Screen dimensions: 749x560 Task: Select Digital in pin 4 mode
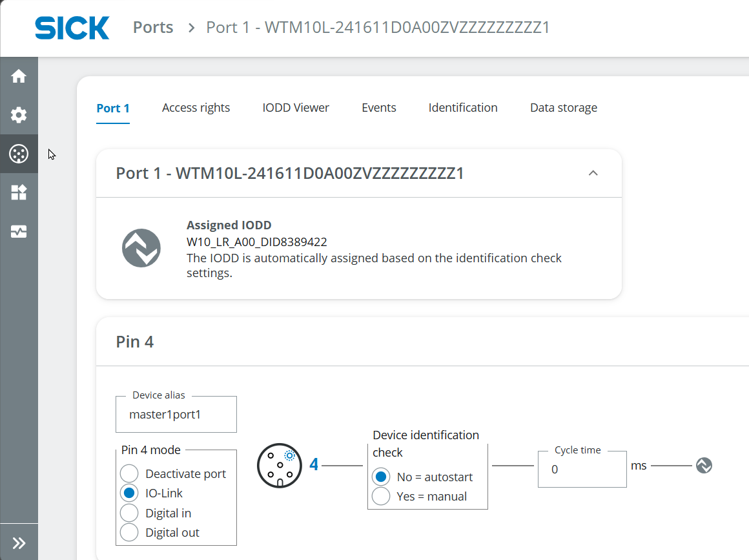(129, 513)
